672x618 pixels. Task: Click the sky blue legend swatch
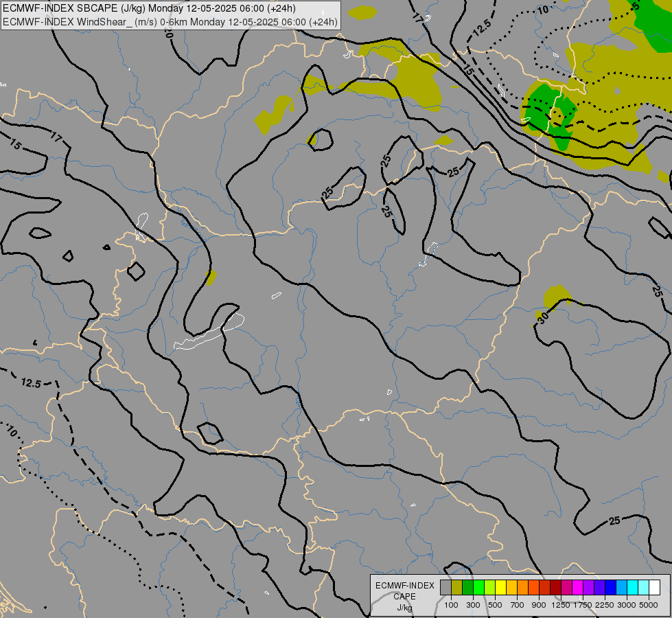pos(621,588)
